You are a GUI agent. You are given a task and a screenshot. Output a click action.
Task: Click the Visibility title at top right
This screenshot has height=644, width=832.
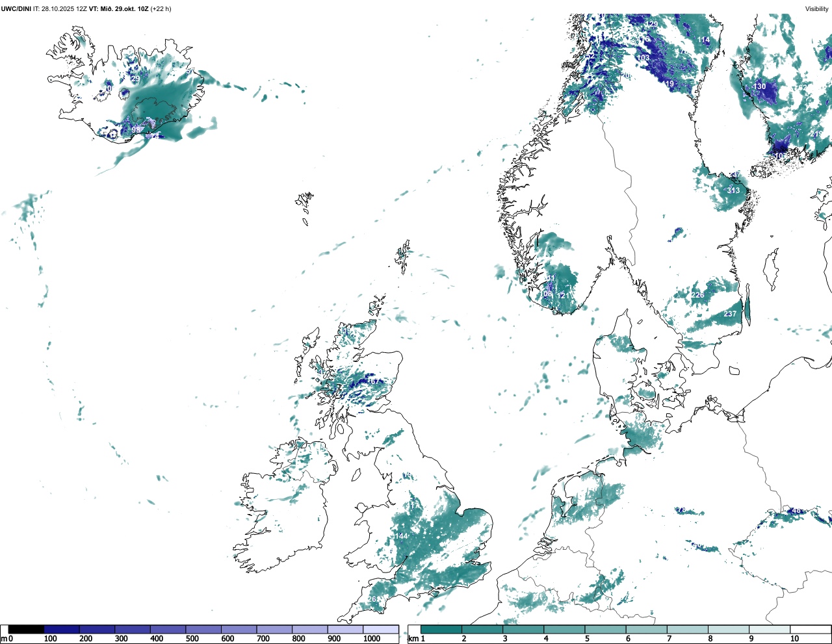pos(817,9)
